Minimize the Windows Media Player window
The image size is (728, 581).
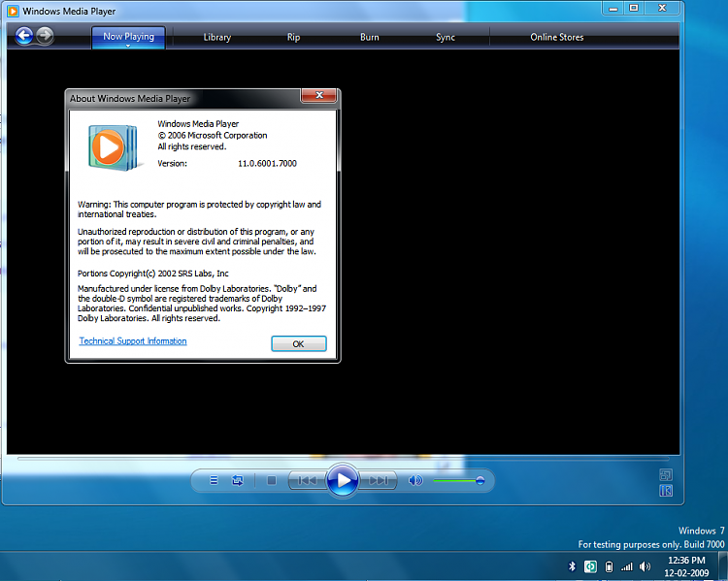tap(612, 9)
